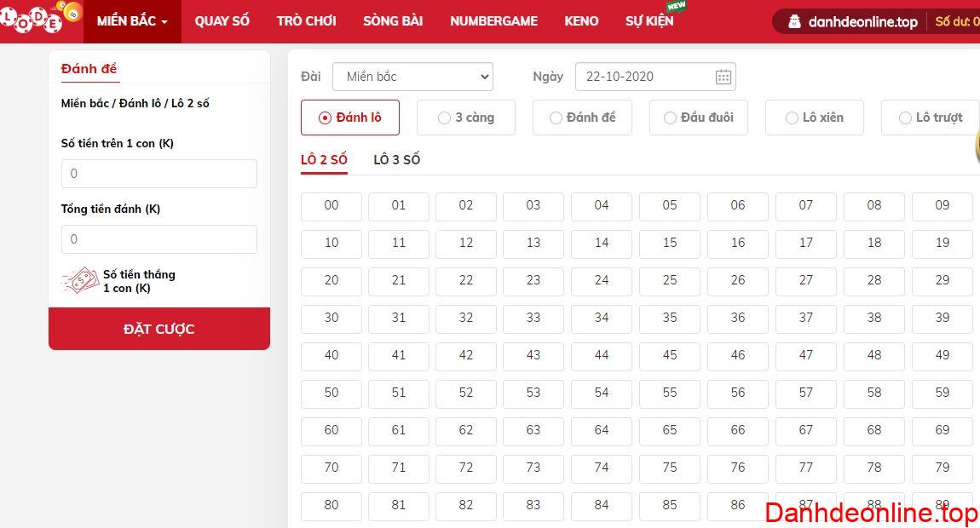Viewport: 980px width, 528px height.
Task: Select the Đánh lô radio option
Action: point(350,118)
